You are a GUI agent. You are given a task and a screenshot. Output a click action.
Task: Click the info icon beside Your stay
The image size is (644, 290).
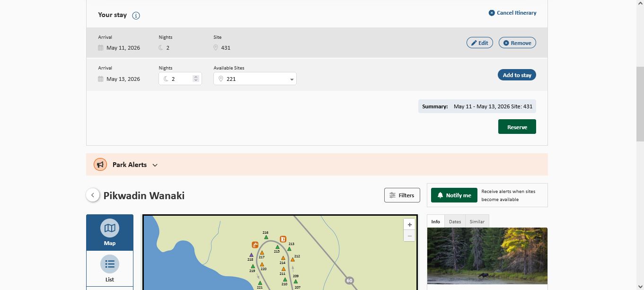tap(136, 16)
